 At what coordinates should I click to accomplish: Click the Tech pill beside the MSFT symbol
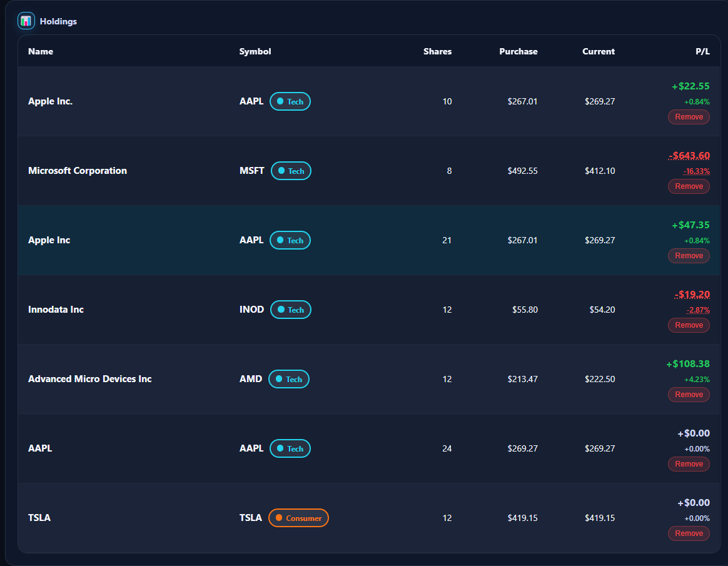click(291, 171)
